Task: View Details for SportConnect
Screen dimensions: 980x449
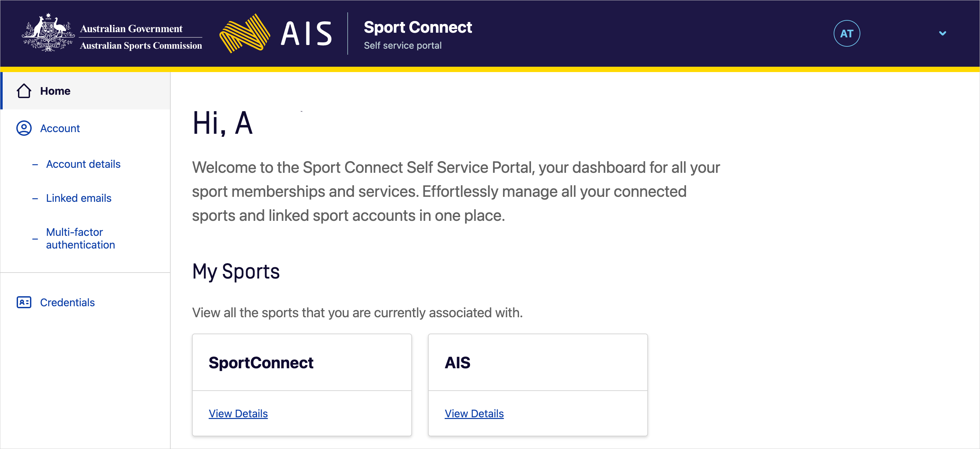Action: (x=239, y=414)
